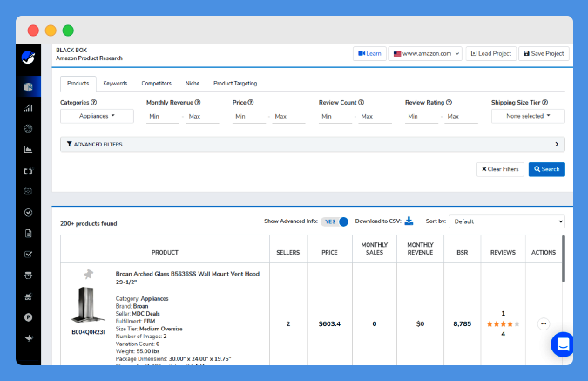588x381 pixels.
Task: Open the document clipboard sidebar icon
Action: [28, 234]
